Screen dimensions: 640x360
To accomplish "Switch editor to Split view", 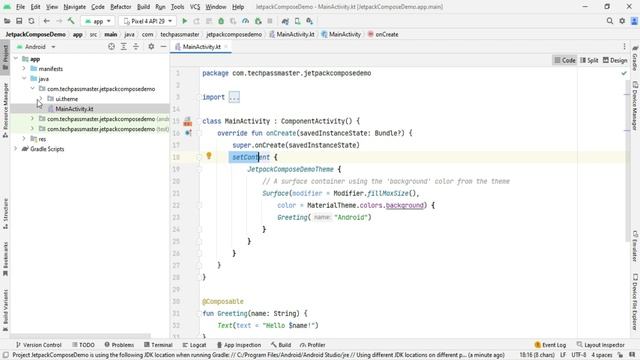I will 589,60.
